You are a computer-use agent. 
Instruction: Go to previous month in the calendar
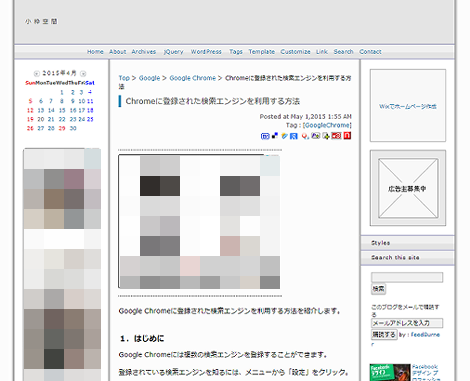[37, 73]
